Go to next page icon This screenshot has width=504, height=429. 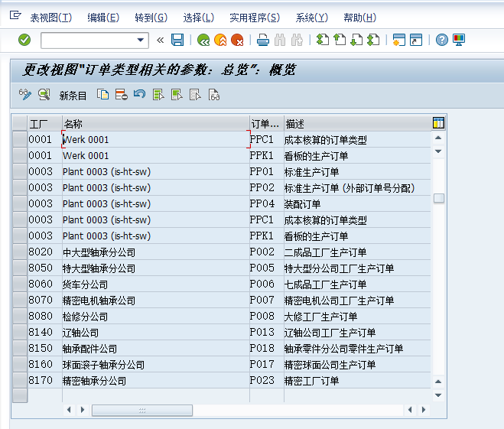356,40
